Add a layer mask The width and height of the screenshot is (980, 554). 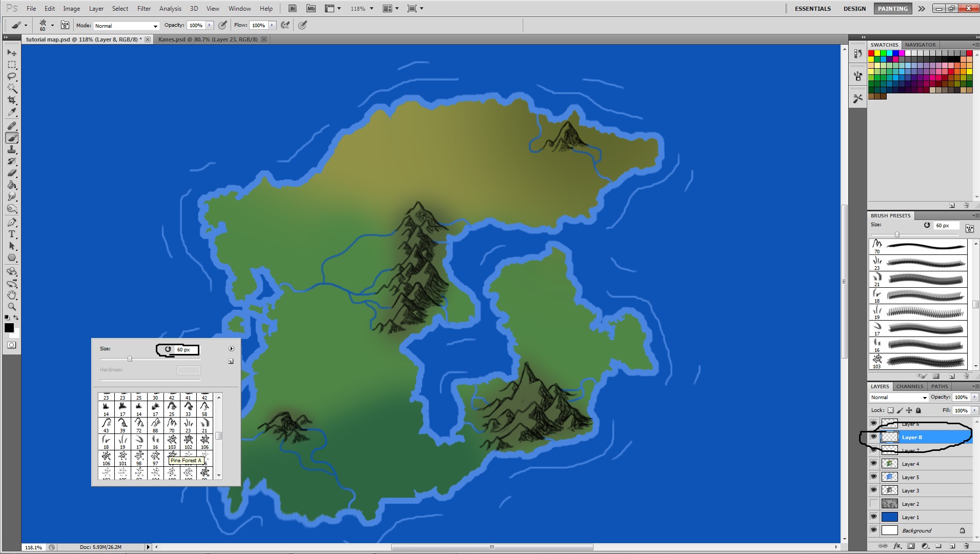point(911,546)
